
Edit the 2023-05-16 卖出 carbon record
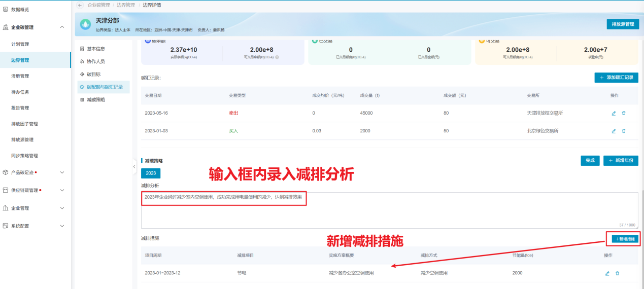point(614,113)
